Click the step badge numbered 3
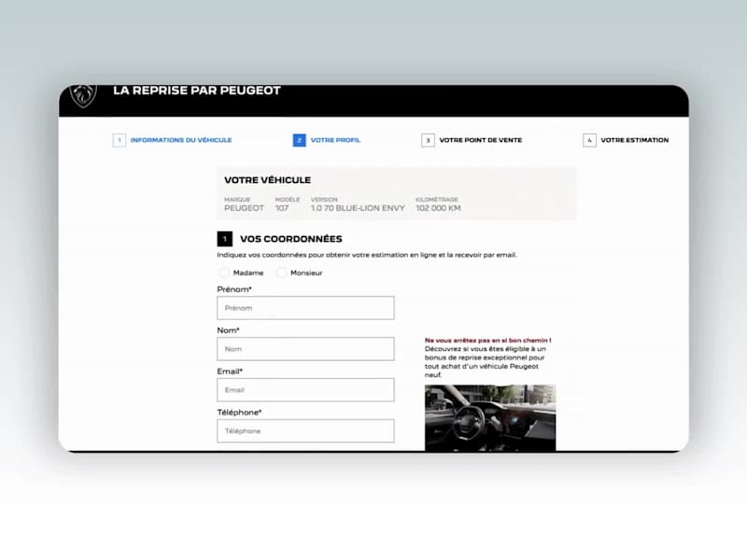This screenshot has height=560, width=747. [427, 140]
